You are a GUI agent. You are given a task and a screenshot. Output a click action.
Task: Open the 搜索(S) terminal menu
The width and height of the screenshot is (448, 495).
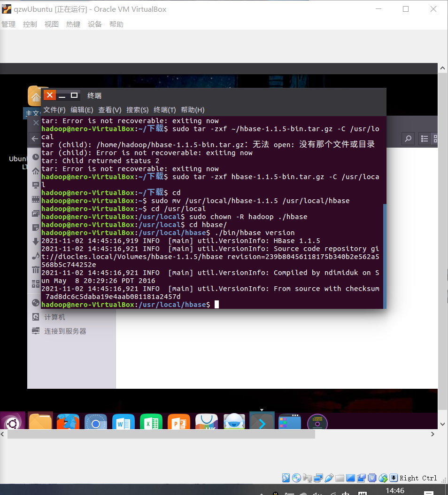click(138, 110)
